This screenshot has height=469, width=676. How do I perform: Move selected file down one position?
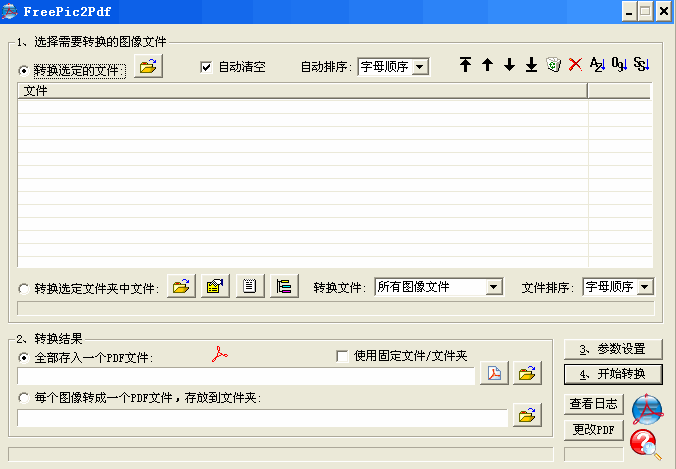pos(510,65)
